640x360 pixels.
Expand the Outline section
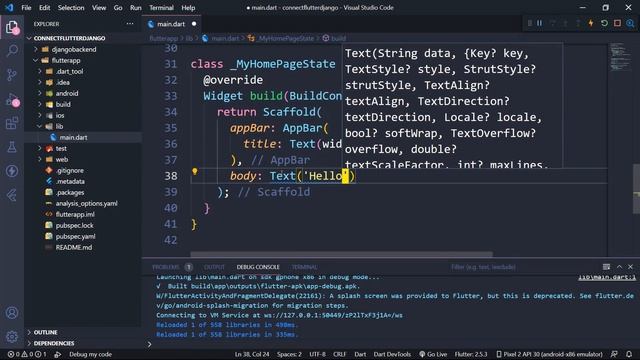[45, 332]
